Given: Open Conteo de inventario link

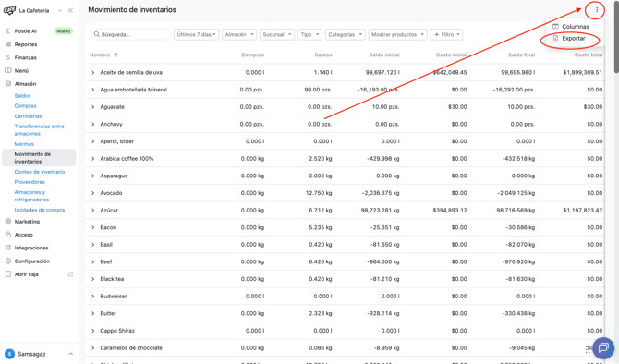Looking at the screenshot, I should click(40, 172).
